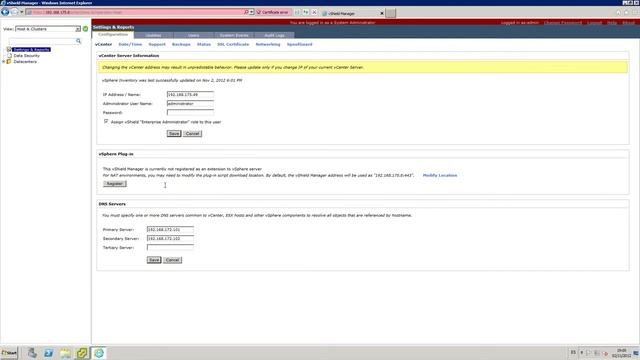Open the View Host & Clusters dropdown
Screen dimensions: 640x360
coord(78,29)
